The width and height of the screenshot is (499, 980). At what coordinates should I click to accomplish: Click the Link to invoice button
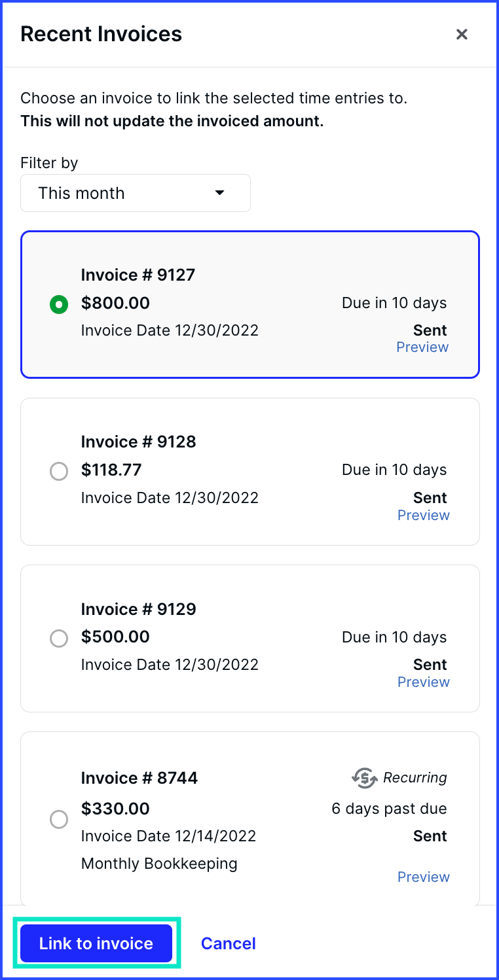[x=96, y=943]
